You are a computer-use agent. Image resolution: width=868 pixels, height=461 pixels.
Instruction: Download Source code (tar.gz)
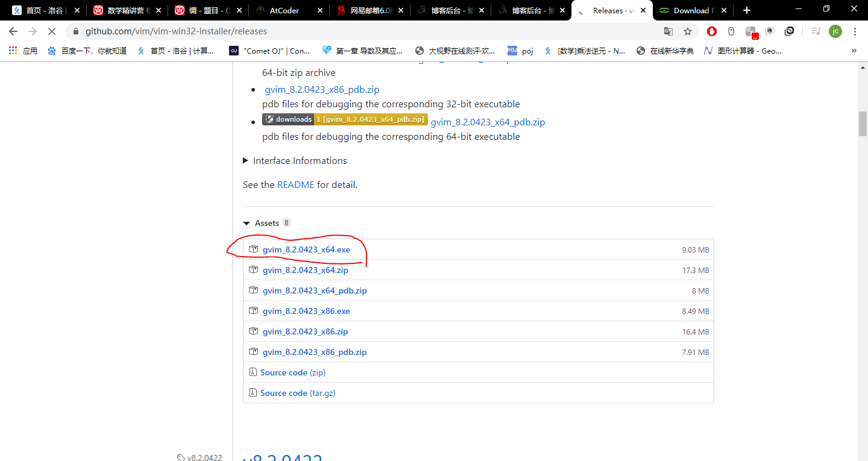click(x=298, y=393)
